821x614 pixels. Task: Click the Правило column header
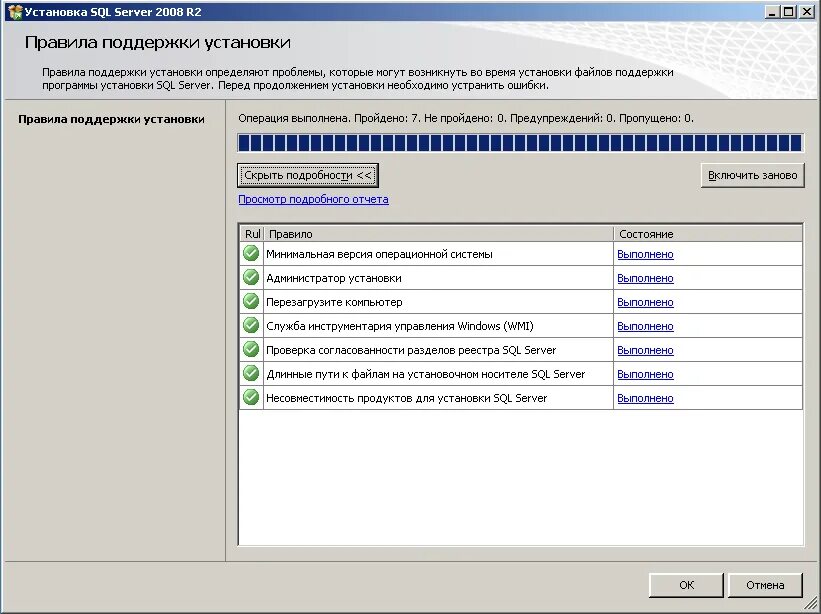coord(438,234)
